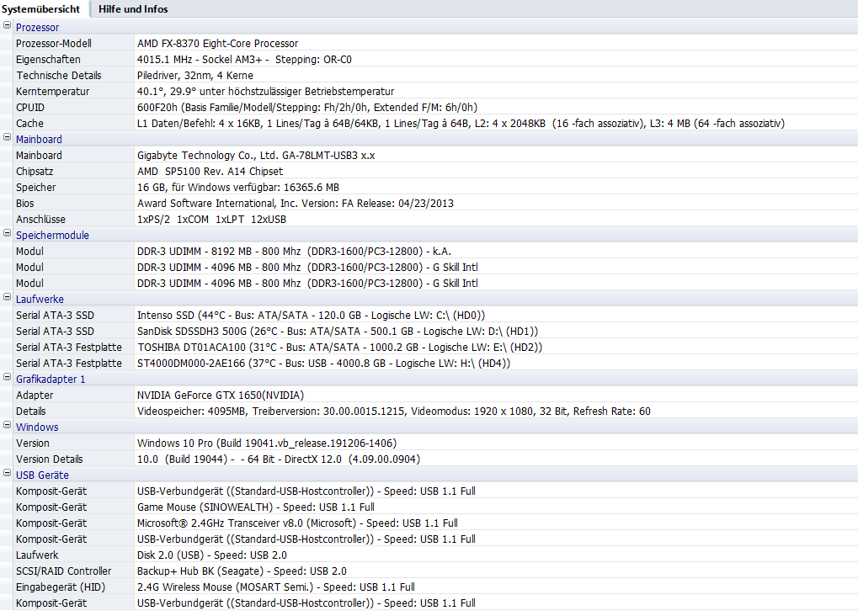The width and height of the screenshot is (858, 616).
Task: Click the Version Details row label
Action: [x=49, y=459]
